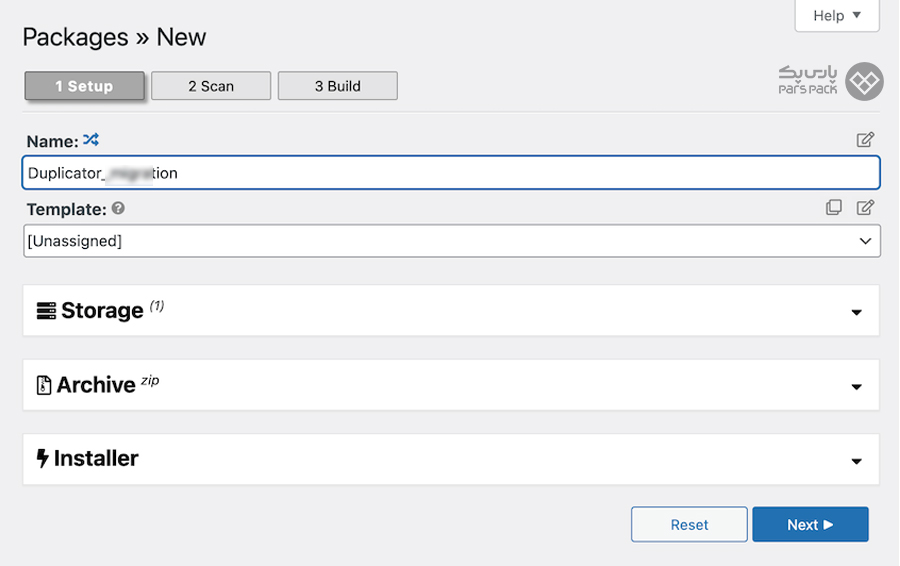Expand the Archive section arrow
900x566 pixels.
pos(856,387)
